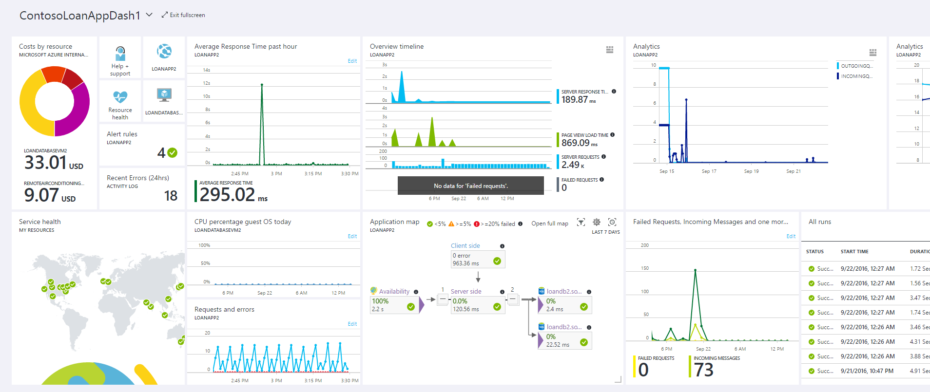
Task: Click the '2.49 K' server requests value
Action: tap(574, 165)
